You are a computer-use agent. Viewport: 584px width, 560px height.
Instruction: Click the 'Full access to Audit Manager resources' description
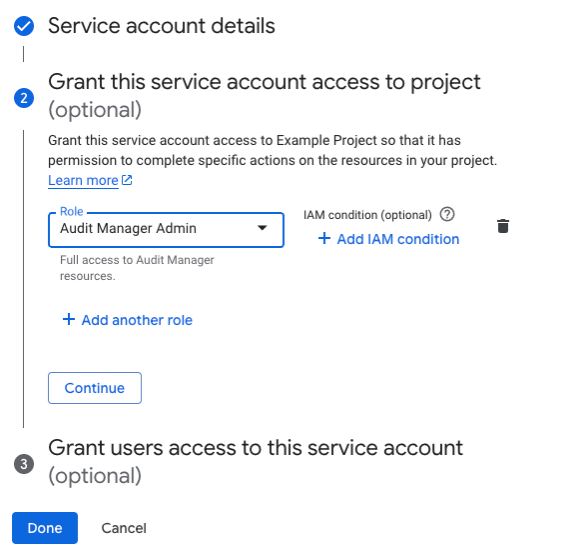tap(137, 268)
